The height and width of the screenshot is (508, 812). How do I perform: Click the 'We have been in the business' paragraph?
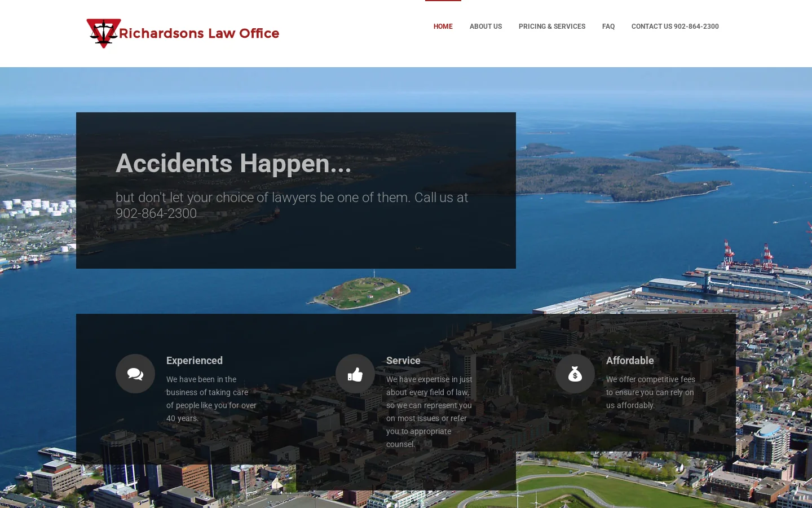pos(211,399)
